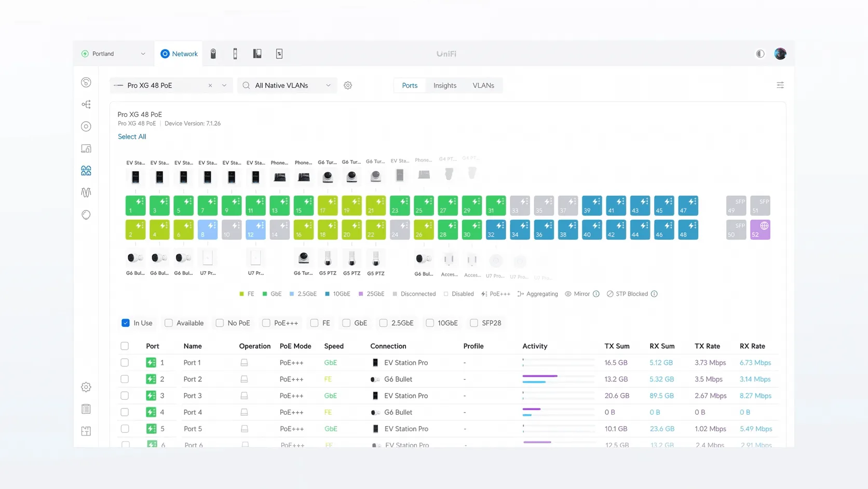Enable the 10GbE filter checkbox
Screen dimensions: 868x489
[x=430, y=323]
